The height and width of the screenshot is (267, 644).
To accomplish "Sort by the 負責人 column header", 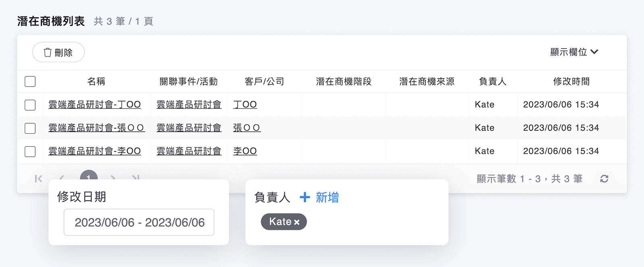I will [x=493, y=81].
